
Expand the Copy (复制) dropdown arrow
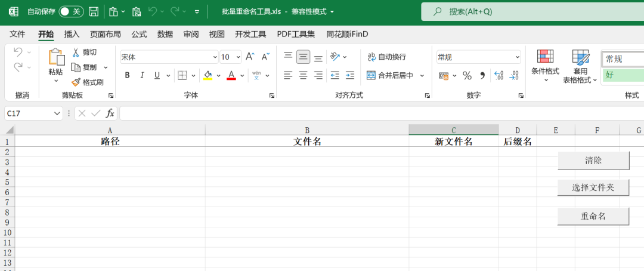point(106,67)
